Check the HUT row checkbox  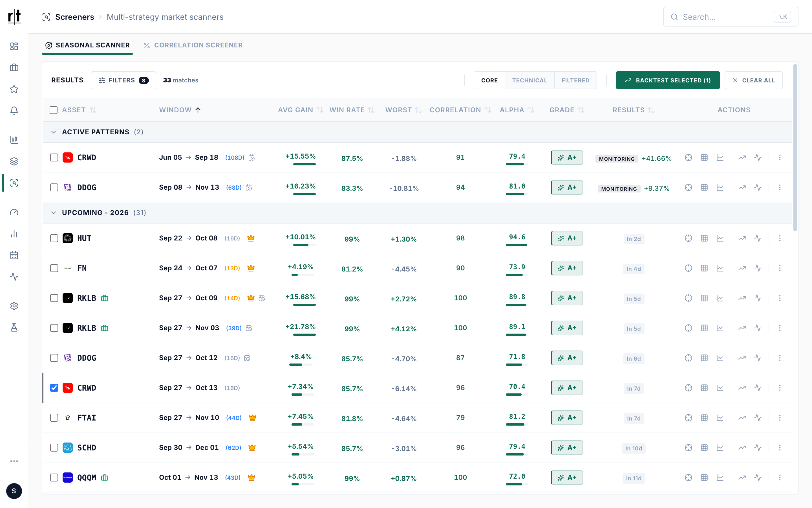coord(54,238)
